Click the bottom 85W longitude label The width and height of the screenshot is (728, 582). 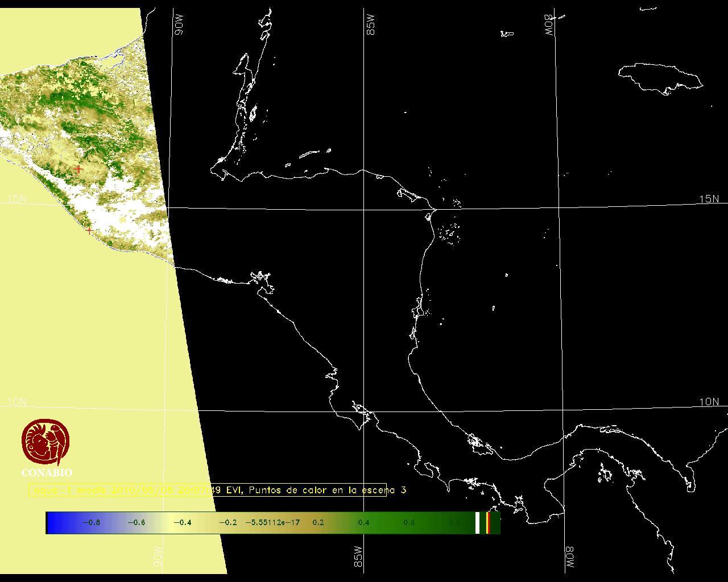(x=358, y=557)
